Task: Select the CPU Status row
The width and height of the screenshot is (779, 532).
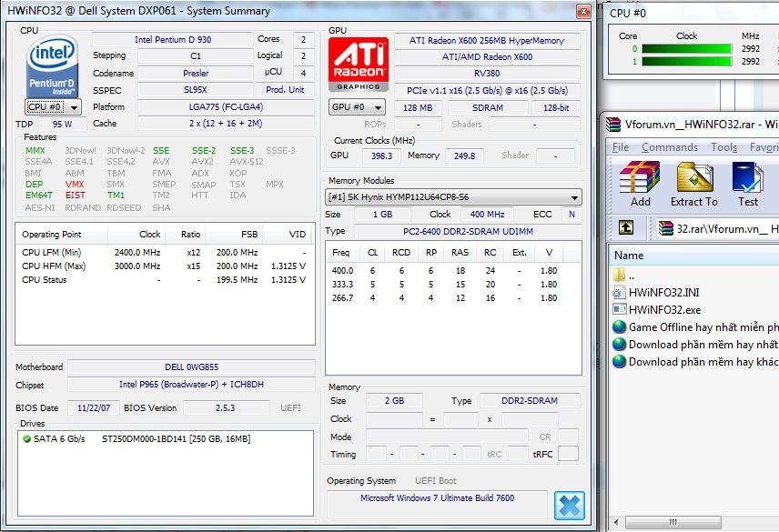Action: pyautogui.click(x=164, y=280)
